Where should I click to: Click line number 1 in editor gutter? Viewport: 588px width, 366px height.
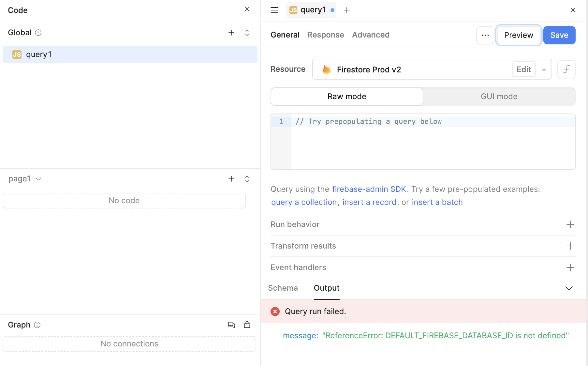point(281,122)
